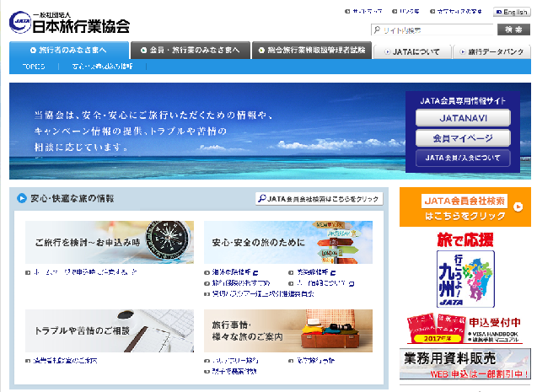Switch the site language to English
Image resolution: width=537 pixels, height=392 pixels.
coord(512,12)
